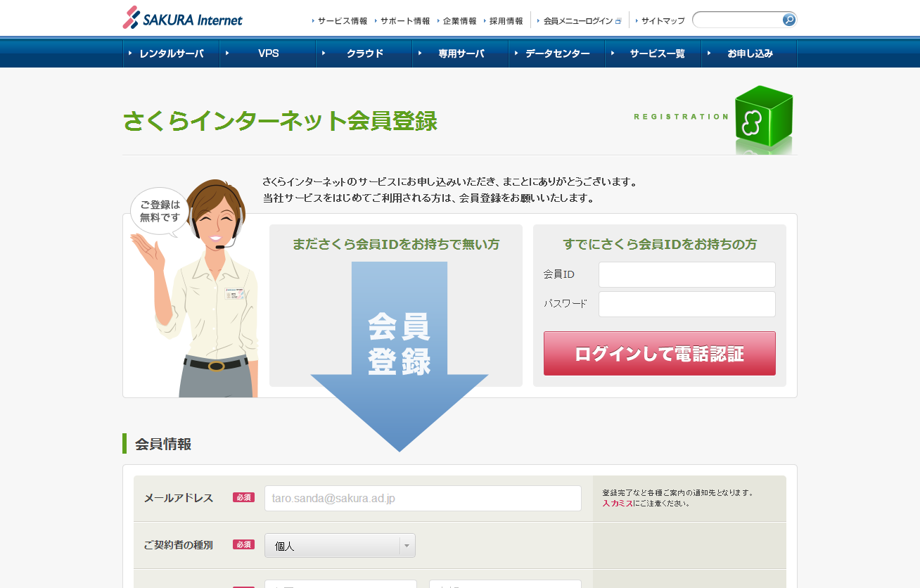Focus the 会員ID input field
This screenshot has width=920, height=588.
coord(687,274)
